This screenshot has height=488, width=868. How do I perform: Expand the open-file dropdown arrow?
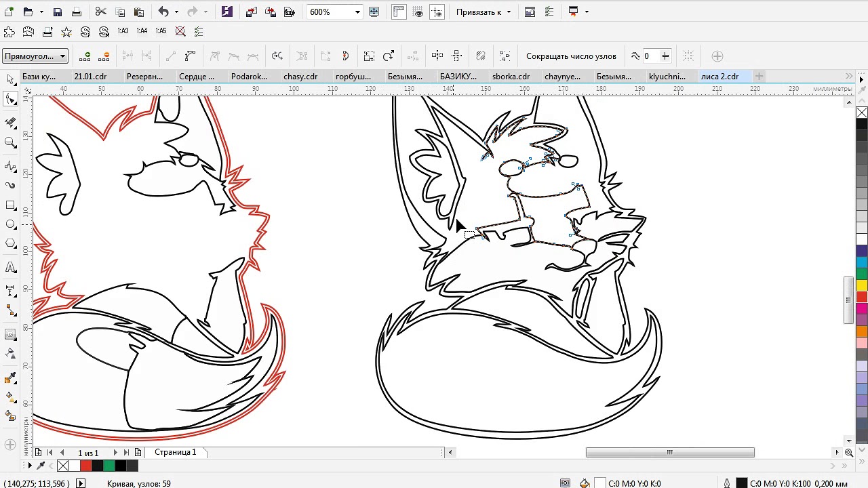(41, 12)
